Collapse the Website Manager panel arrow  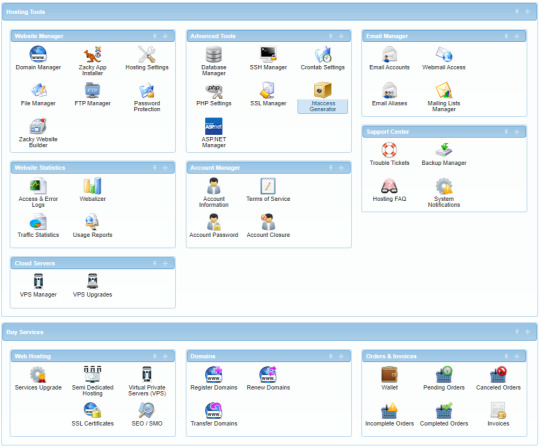pyautogui.click(x=155, y=36)
